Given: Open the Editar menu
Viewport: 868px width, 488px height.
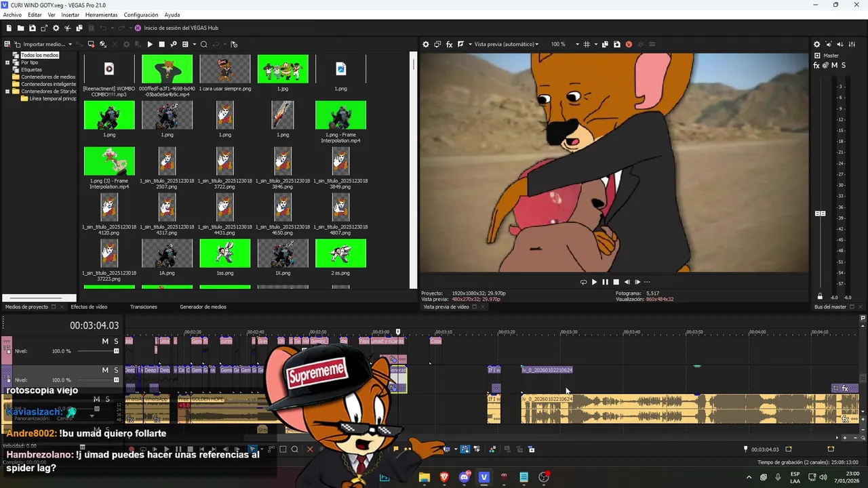Looking at the screenshot, I should tap(35, 15).
